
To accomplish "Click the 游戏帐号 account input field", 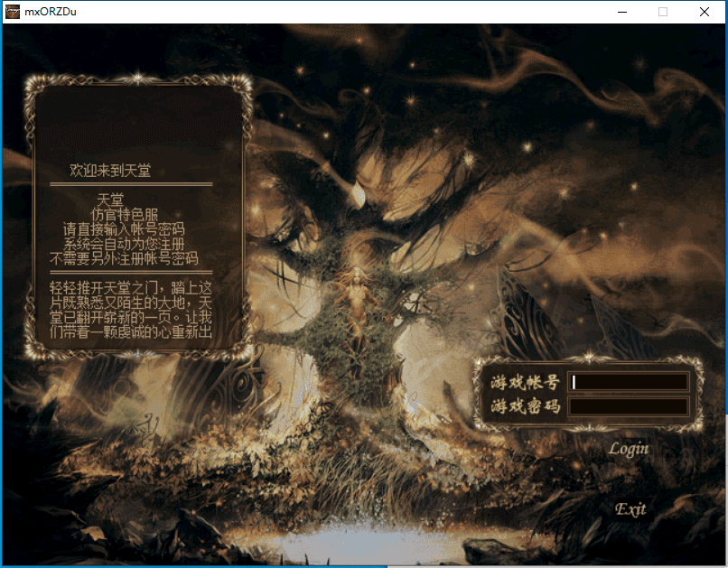I will click(x=629, y=382).
